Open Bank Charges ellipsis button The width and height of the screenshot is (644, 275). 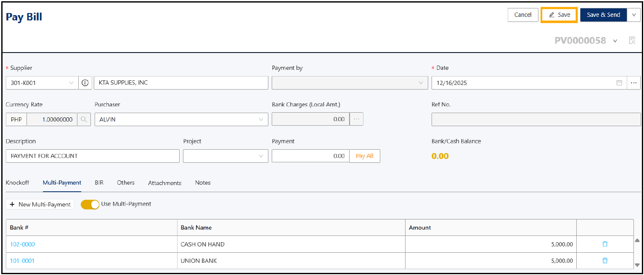click(x=356, y=119)
